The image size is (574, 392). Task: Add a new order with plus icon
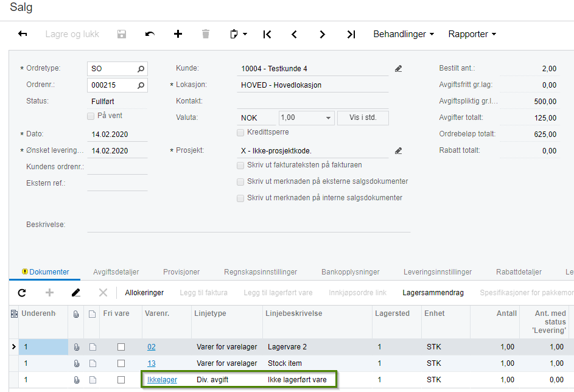(178, 34)
